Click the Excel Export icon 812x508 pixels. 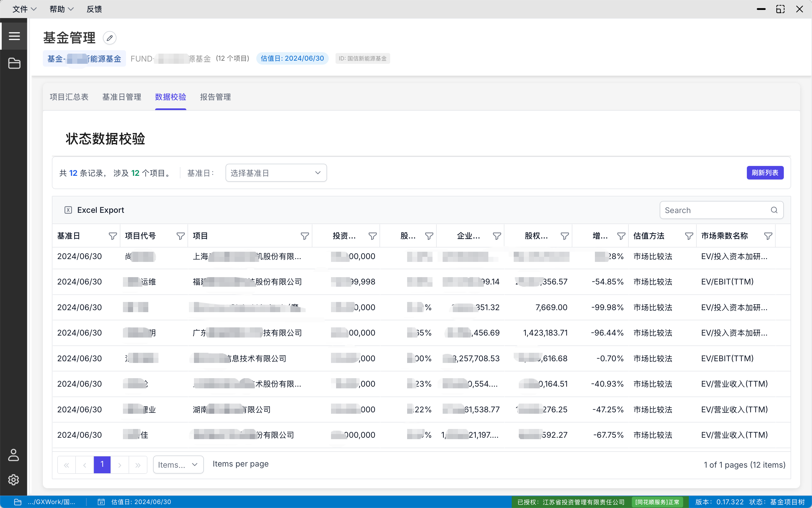[68, 210]
